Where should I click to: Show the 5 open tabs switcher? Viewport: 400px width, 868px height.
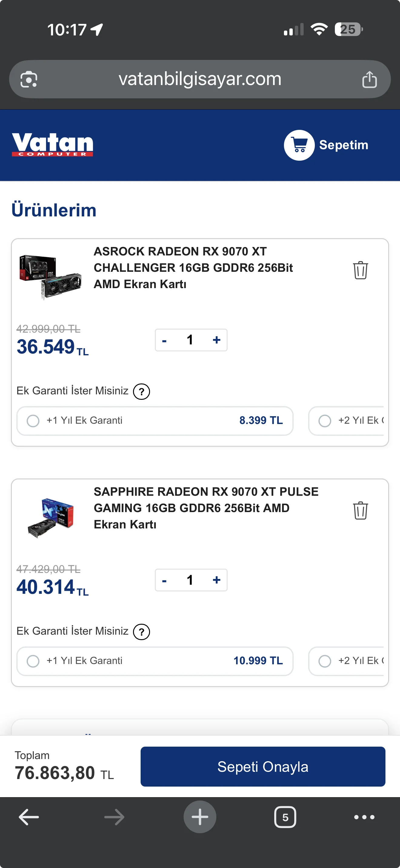[x=285, y=817]
